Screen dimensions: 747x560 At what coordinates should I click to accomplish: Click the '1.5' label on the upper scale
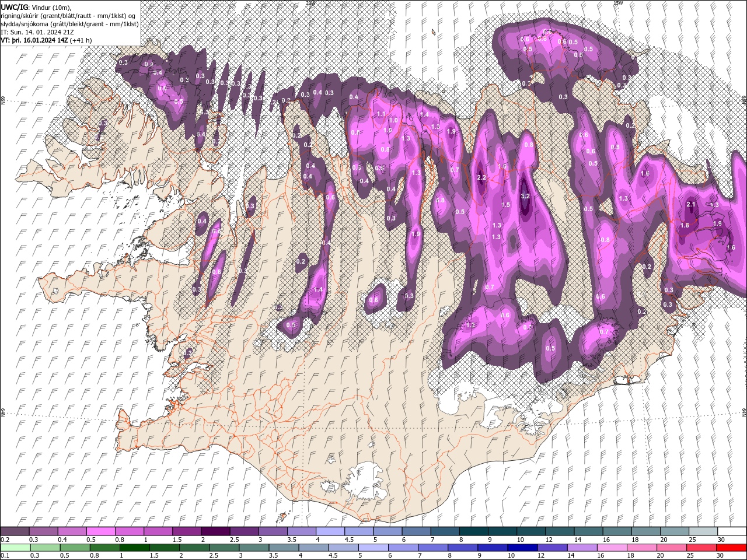click(177, 540)
